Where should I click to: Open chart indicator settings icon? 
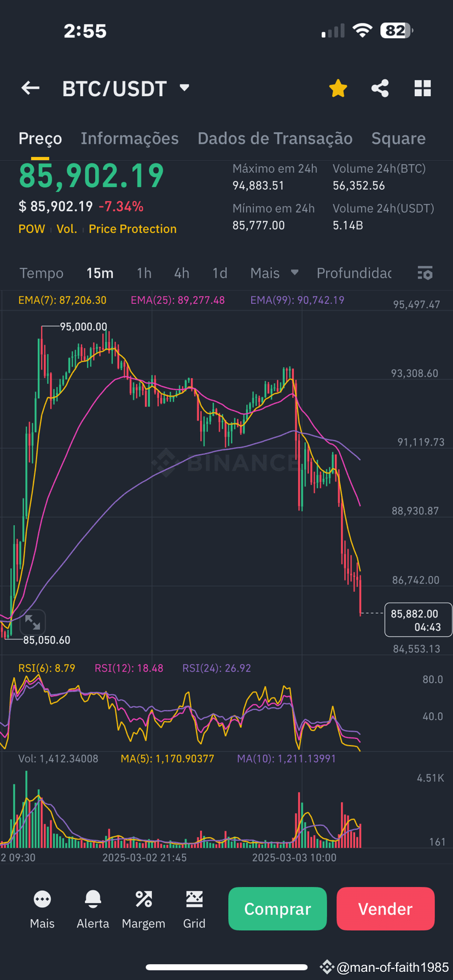point(425,273)
